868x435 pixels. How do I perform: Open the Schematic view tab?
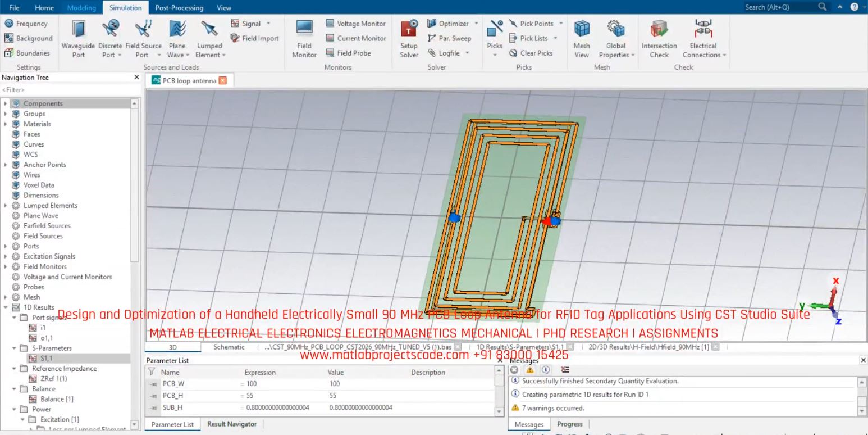coord(229,347)
